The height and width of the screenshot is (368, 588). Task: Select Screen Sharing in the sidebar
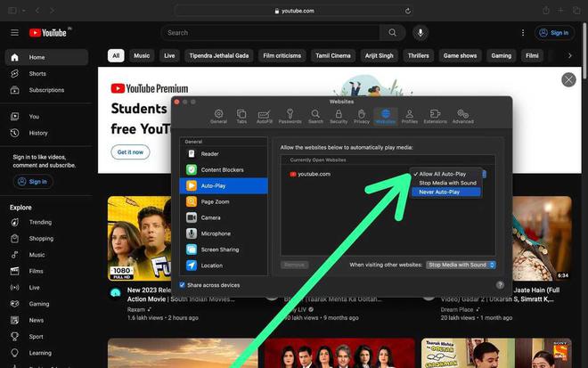[224, 249]
